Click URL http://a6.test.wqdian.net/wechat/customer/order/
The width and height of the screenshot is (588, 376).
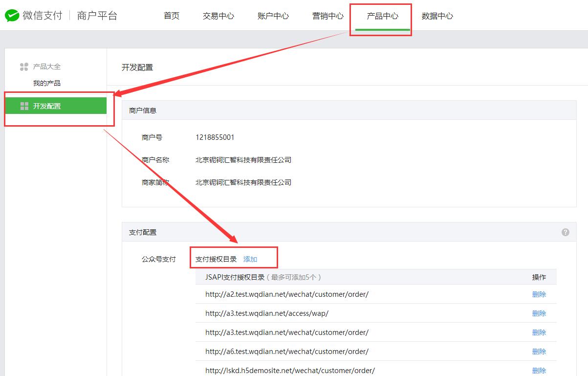(x=287, y=352)
